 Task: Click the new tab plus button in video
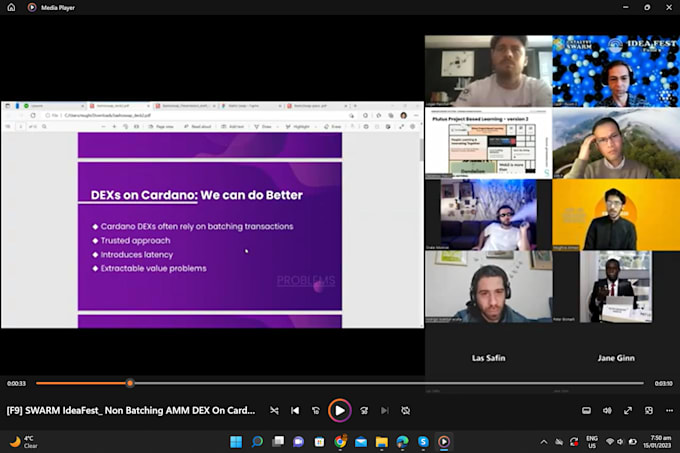[355, 106]
